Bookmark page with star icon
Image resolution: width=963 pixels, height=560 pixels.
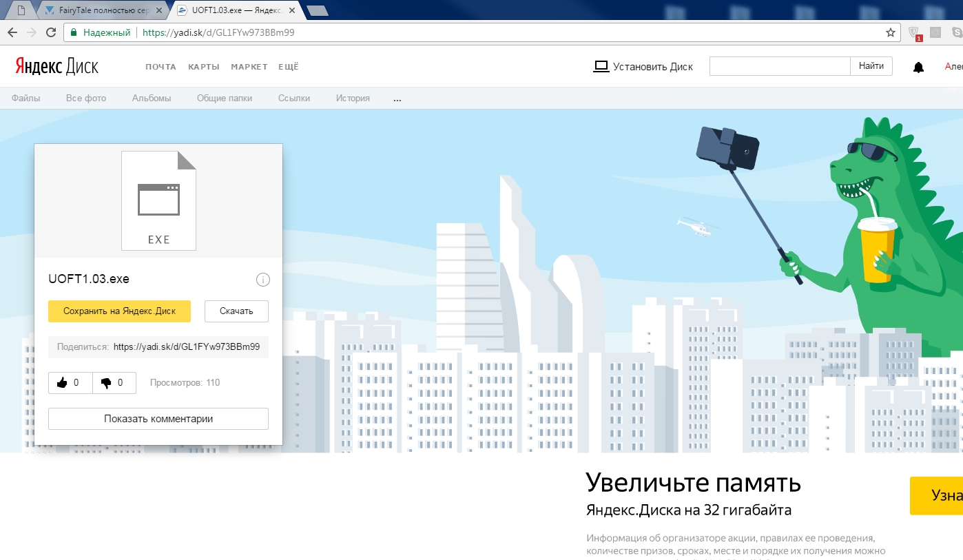(890, 32)
